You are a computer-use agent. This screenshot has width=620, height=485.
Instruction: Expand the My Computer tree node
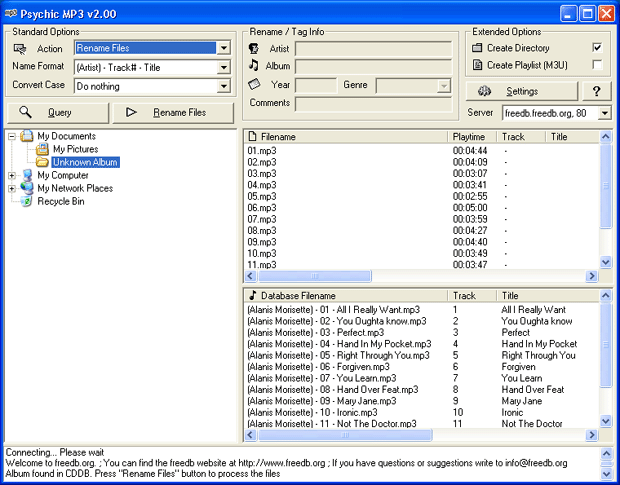click(12, 176)
